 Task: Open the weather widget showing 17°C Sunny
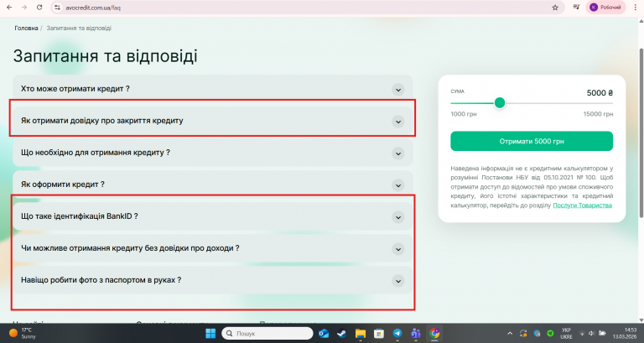[x=23, y=333]
